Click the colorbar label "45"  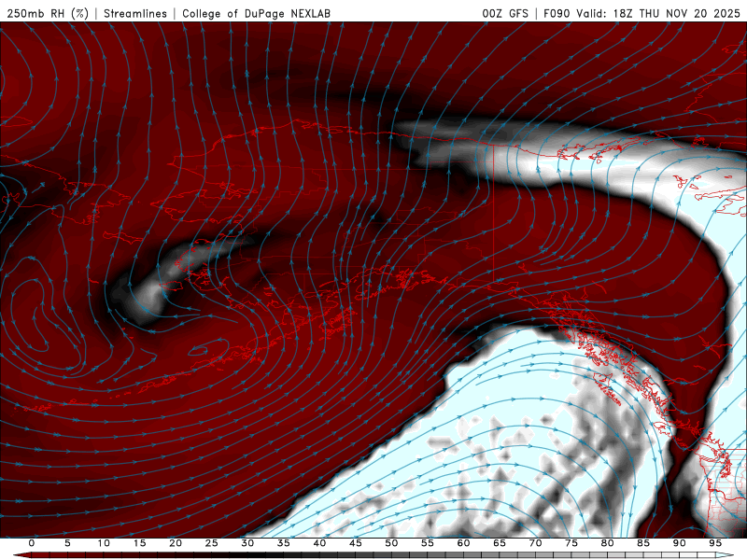pos(356,543)
